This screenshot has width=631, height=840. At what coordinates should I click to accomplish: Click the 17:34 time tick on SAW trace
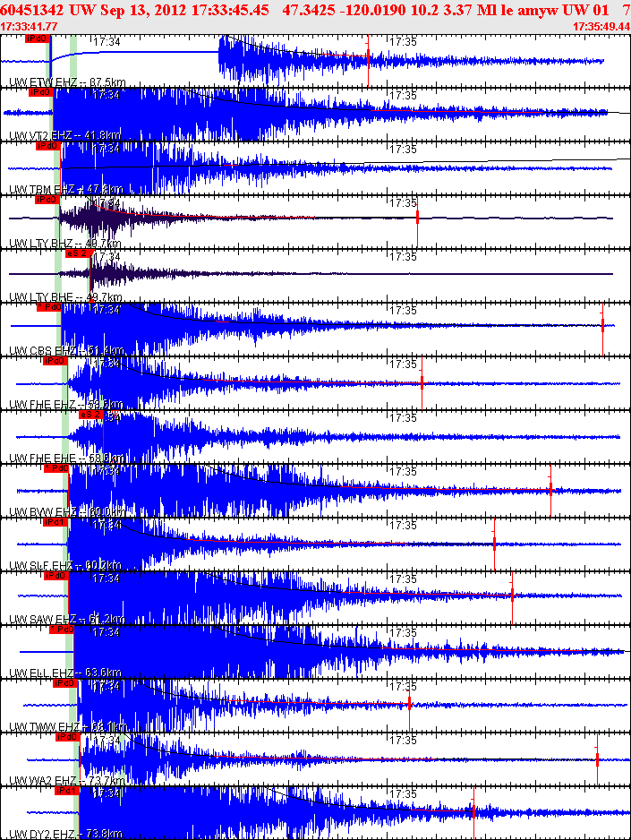tap(107, 579)
